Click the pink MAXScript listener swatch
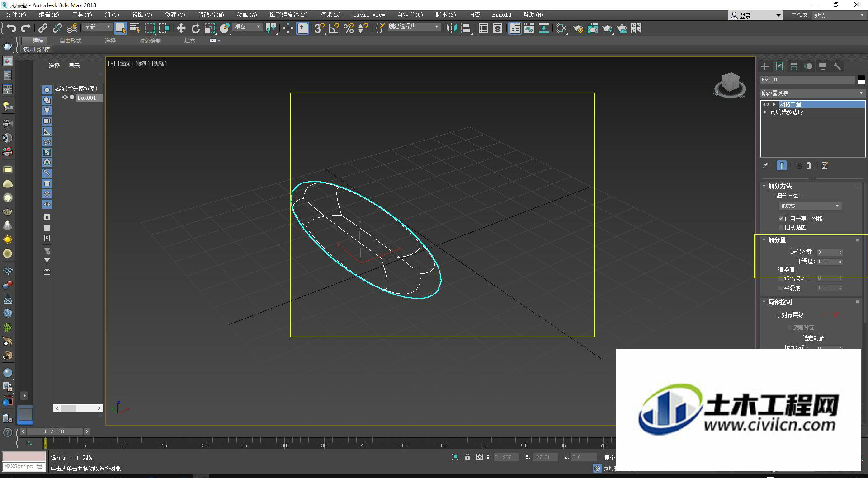The image size is (868, 478). tap(24, 456)
